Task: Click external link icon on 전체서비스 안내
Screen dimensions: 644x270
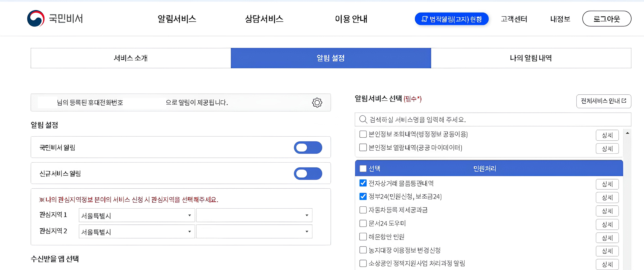Action: coord(624,101)
